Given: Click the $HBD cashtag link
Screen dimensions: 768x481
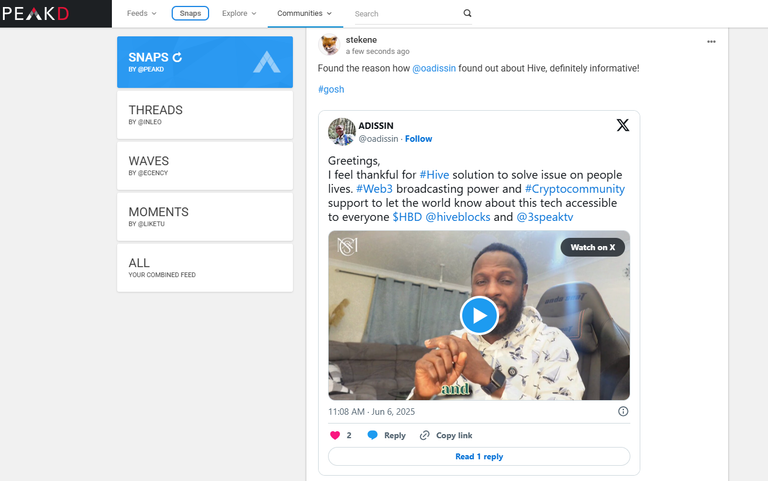Looking at the screenshot, I should click(407, 217).
